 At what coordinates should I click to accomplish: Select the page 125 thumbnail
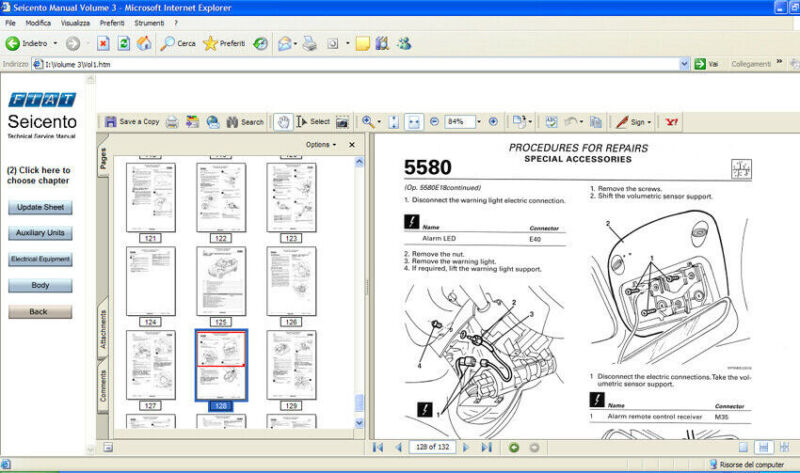pyautogui.click(x=220, y=281)
